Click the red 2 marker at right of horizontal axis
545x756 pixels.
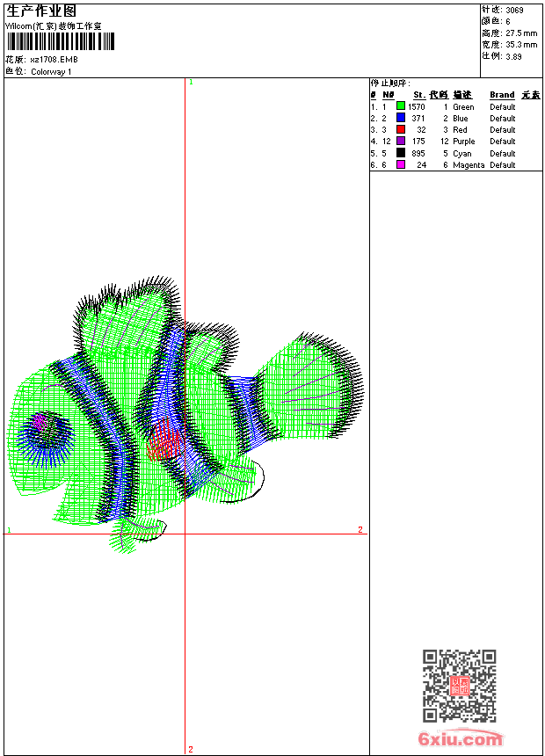360,530
